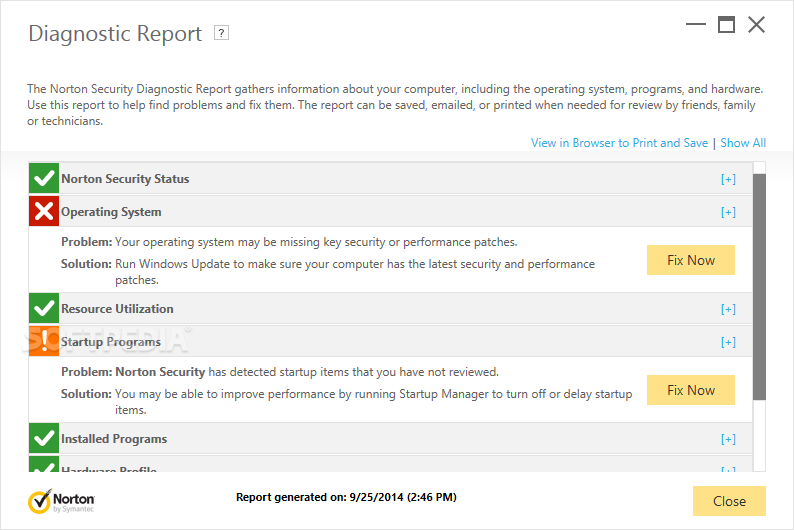Click green checkmark for Norton Security Status

[x=44, y=178]
